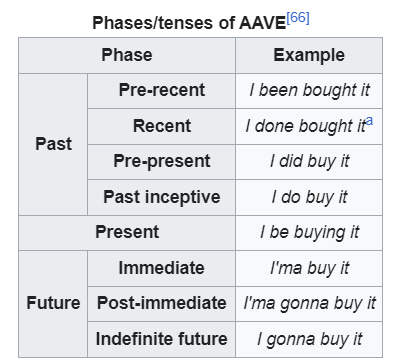Click the example 'I be buying it'
405x361 pixels.
pos(310,233)
